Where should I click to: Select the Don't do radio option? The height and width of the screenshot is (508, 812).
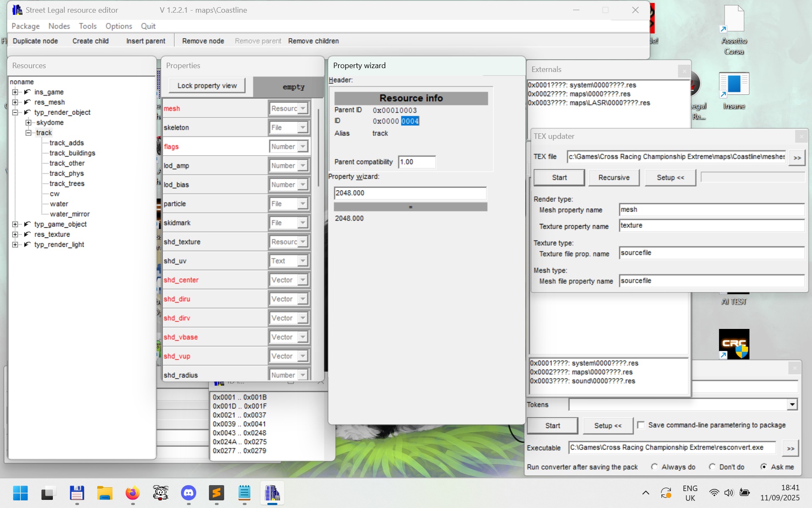pos(712,467)
